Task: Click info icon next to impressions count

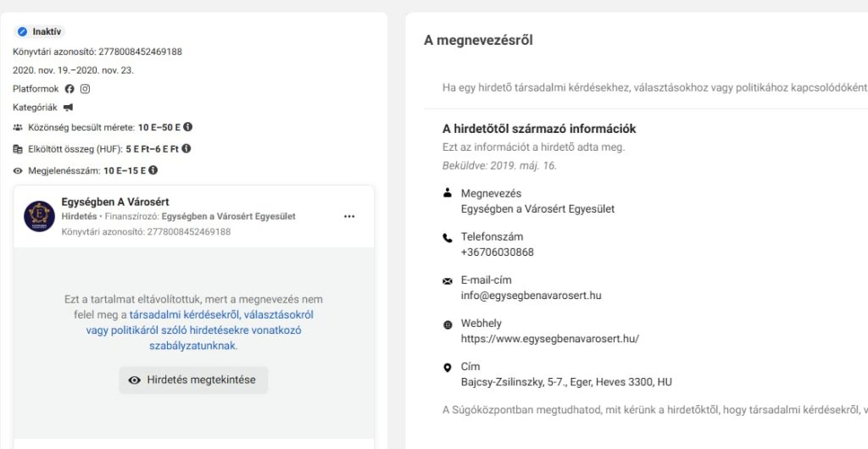Action: click(x=153, y=170)
